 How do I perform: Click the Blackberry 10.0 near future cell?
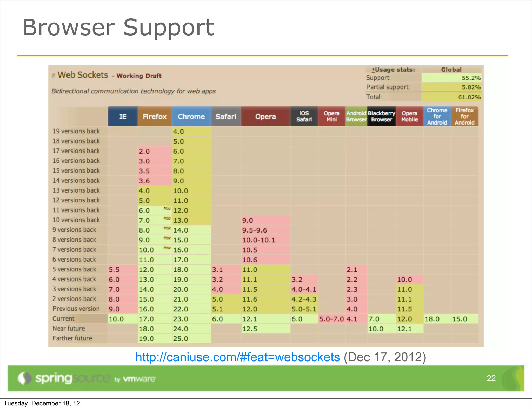click(382, 329)
